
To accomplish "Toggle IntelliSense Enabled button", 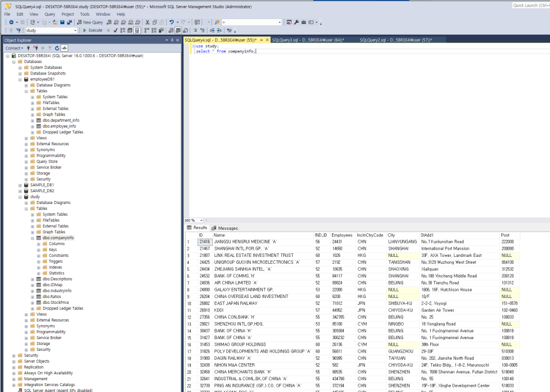I will [x=137, y=31].
